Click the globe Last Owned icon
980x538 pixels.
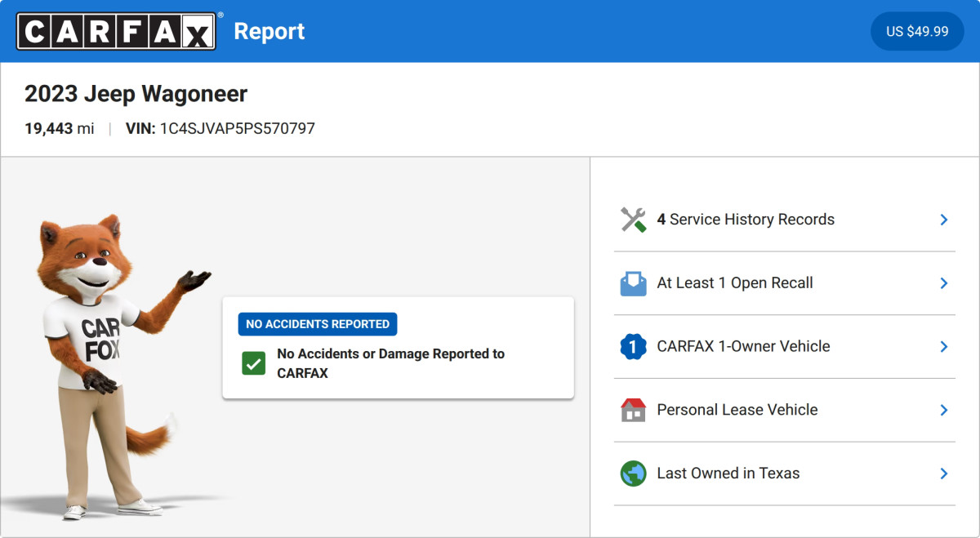tap(633, 474)
